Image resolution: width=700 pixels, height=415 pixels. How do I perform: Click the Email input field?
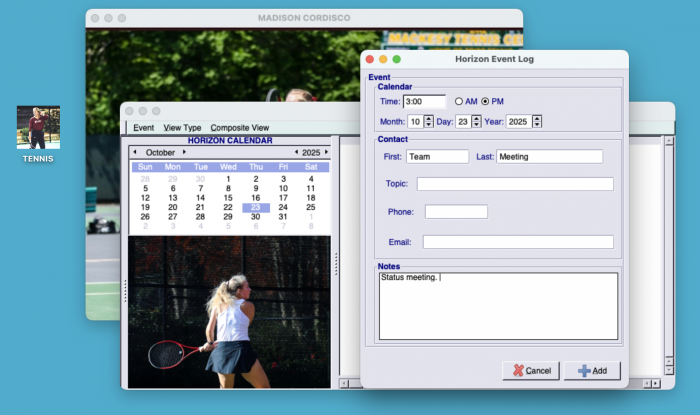pos(517,242)
